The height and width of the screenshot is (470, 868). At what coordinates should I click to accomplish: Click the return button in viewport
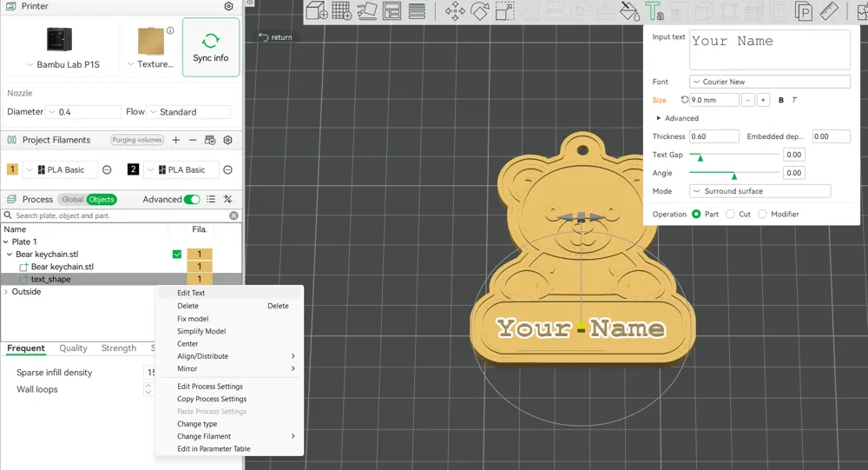pos(275,37)
